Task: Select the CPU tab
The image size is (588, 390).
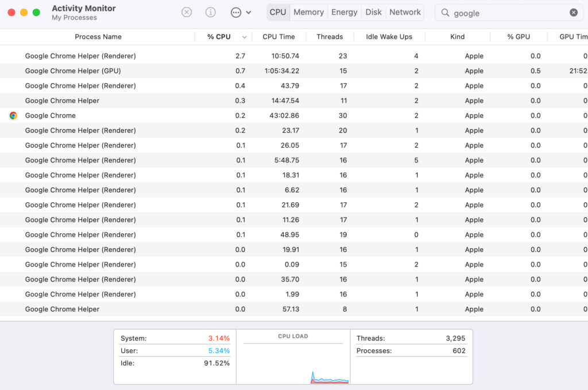Action: click(278, 12)
